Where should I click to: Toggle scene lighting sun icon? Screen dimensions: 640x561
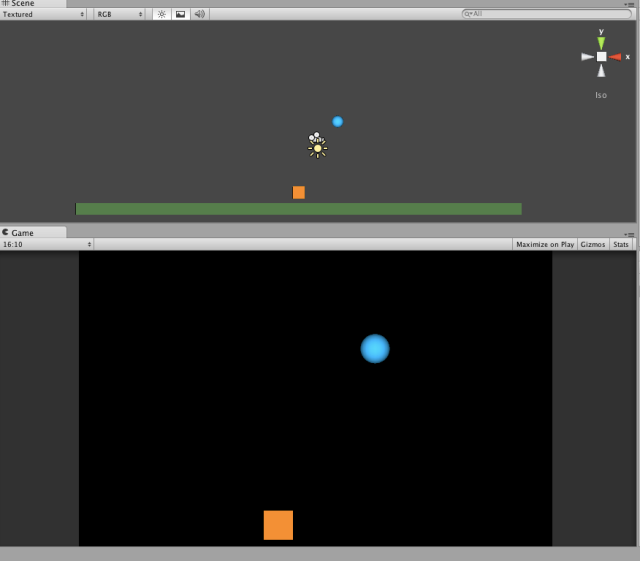(162, 14)
